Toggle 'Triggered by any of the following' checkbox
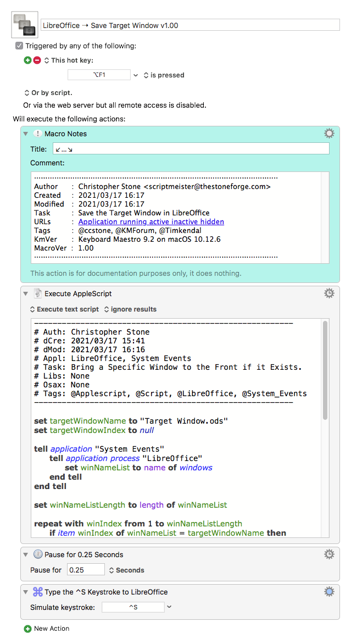The width and height of the screenshot is (351, 644). pyautogui.click(x=19, y=46)
